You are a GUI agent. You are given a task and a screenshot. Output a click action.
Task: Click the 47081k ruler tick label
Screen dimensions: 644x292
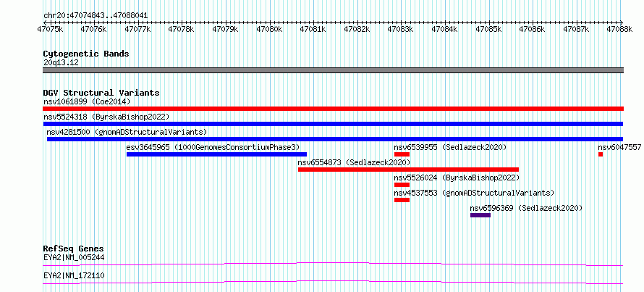pyautogui.click(x=313, y=29)
